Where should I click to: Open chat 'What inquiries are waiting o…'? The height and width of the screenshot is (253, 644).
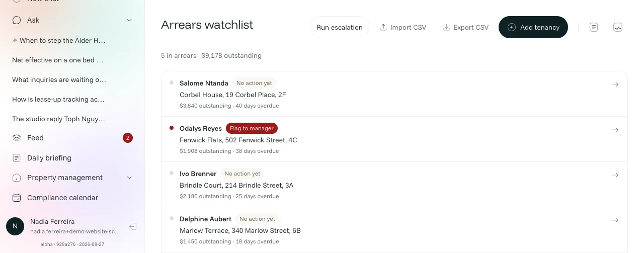[59, 79]
